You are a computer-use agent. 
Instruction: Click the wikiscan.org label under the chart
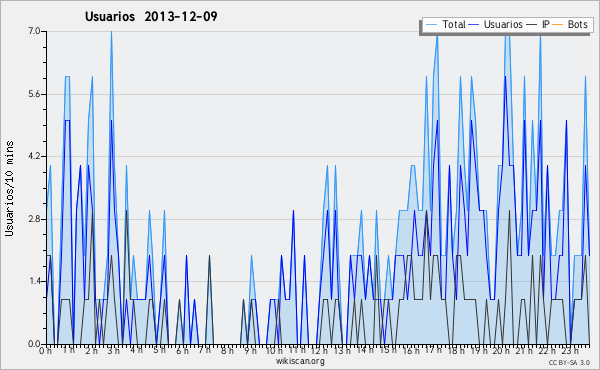pos(300,361)
